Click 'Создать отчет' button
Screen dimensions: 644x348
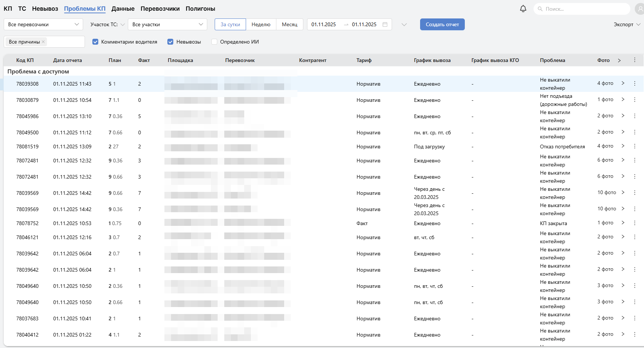442,24
